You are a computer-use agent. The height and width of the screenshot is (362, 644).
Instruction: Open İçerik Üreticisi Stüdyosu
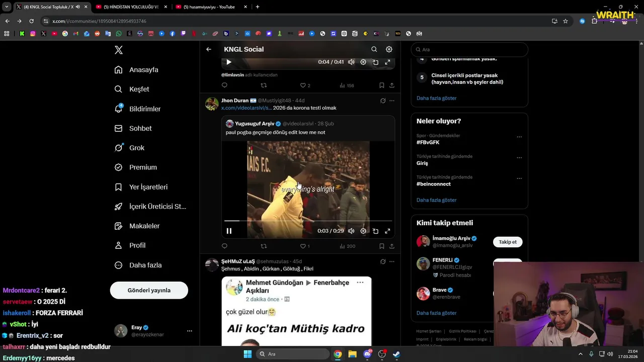[x=150, y=207]
